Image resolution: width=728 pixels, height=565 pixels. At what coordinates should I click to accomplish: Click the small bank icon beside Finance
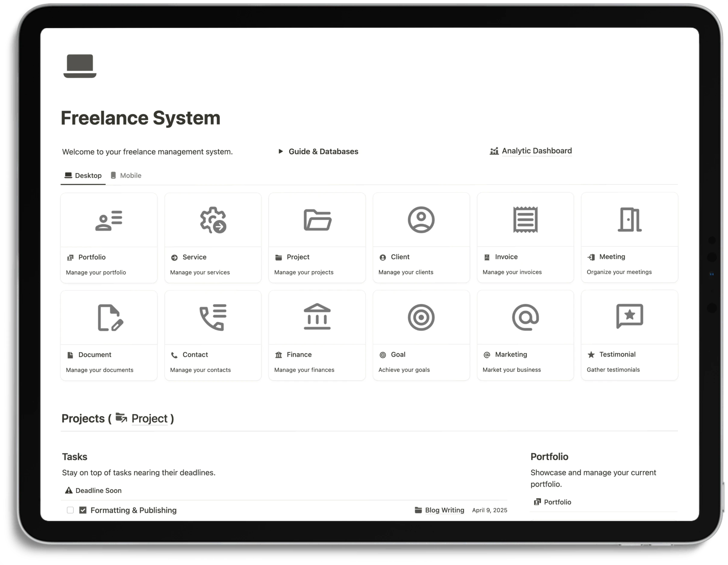279,355
